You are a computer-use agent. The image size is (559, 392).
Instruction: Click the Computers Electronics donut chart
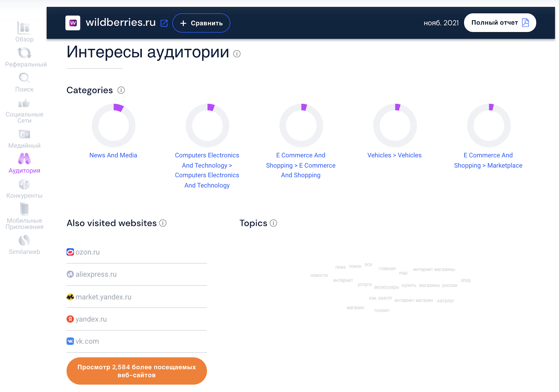click(x=207, y=125)
